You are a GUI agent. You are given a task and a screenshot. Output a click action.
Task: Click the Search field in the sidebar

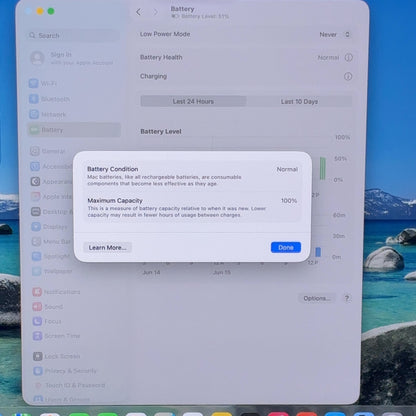[73, 35]
